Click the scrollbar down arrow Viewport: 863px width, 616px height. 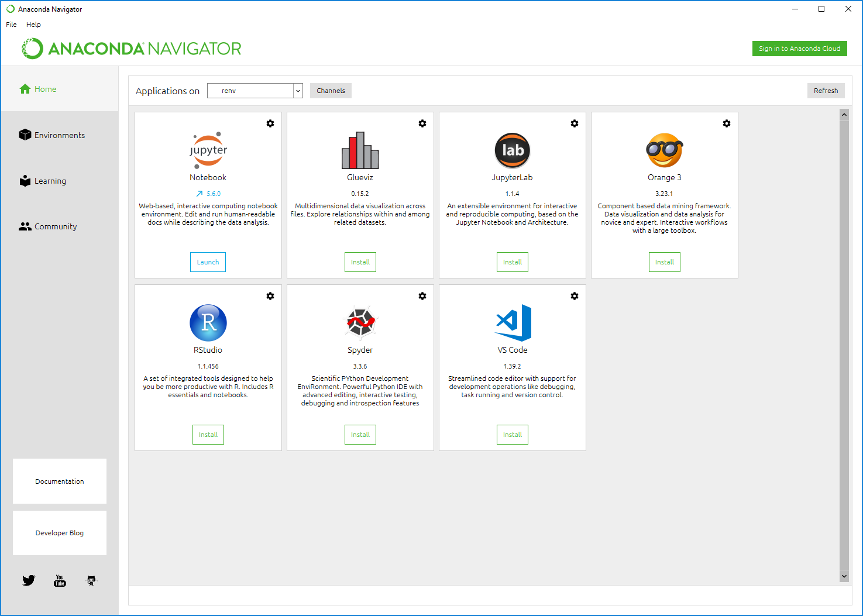coord(844,576)
